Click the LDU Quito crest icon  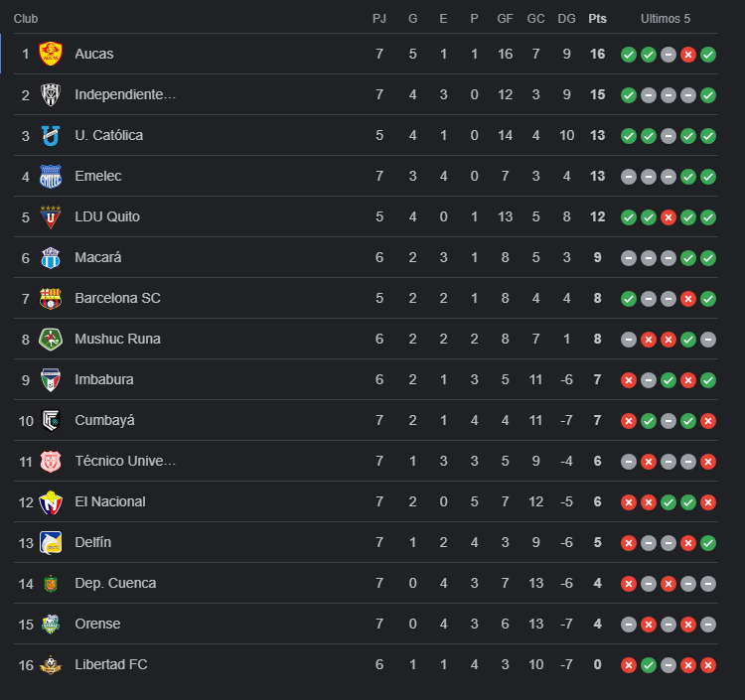click(x=51, y=216)
